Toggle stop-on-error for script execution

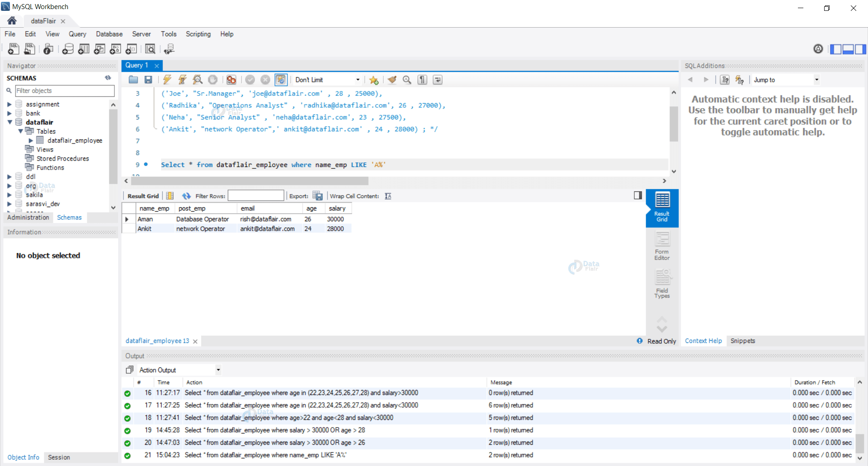click(231, 80)
